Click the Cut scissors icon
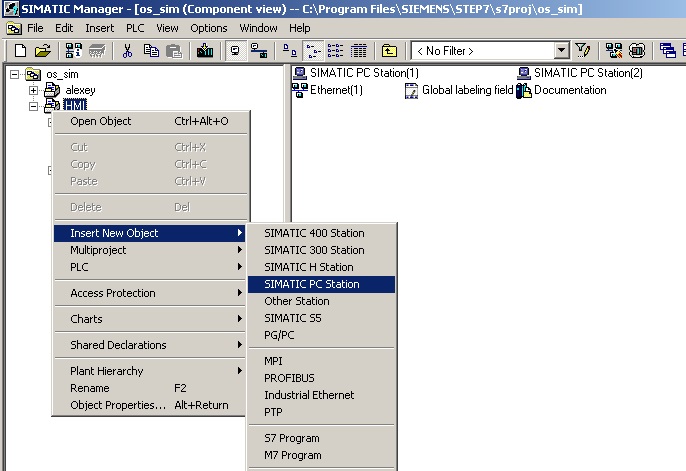 tap(127, 51)
